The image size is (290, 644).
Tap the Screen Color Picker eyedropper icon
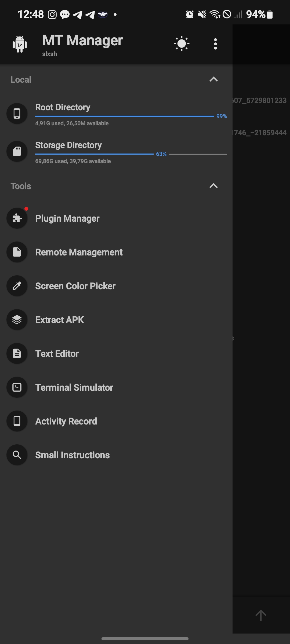pos(17,286)
